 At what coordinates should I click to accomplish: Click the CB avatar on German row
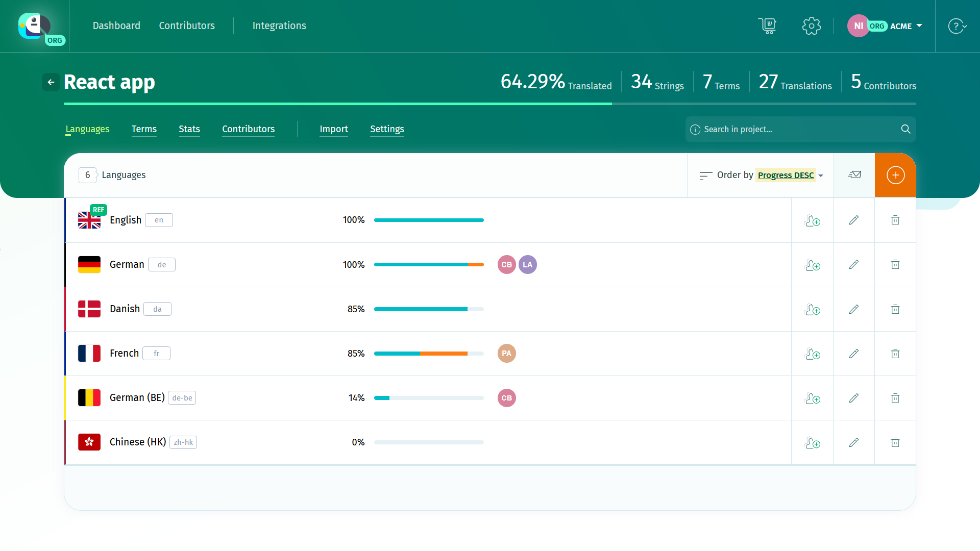coord(507,264)
